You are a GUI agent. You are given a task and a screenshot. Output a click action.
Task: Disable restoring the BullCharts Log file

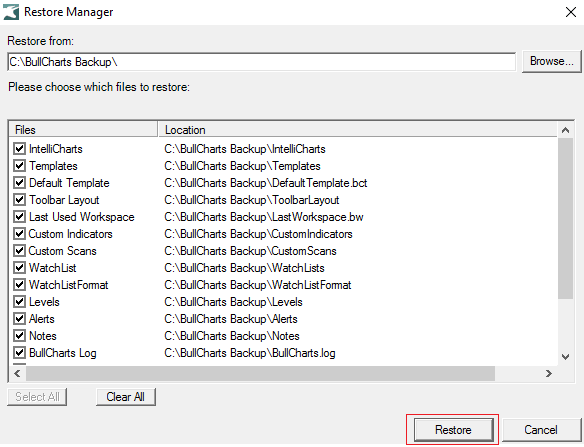19,353
